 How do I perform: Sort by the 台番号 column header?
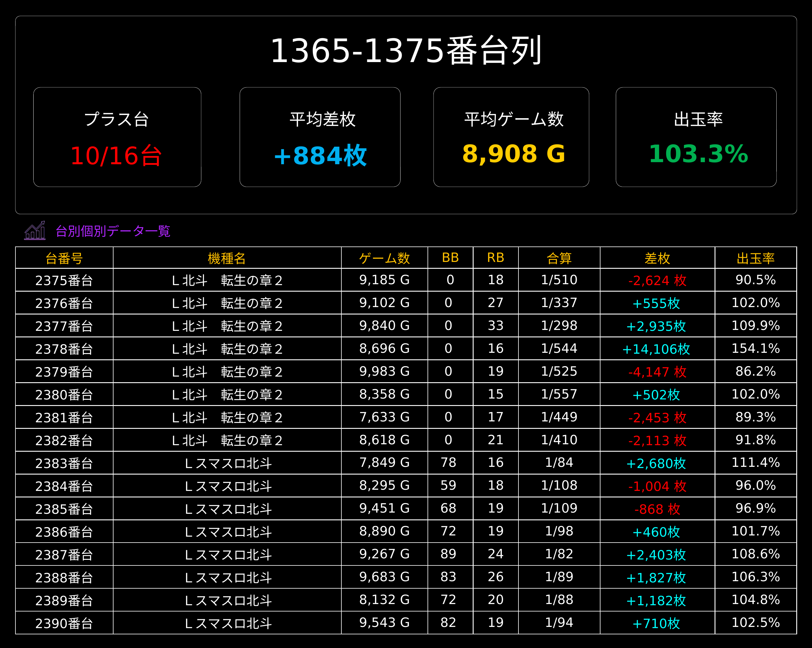[x=64, y=258]
